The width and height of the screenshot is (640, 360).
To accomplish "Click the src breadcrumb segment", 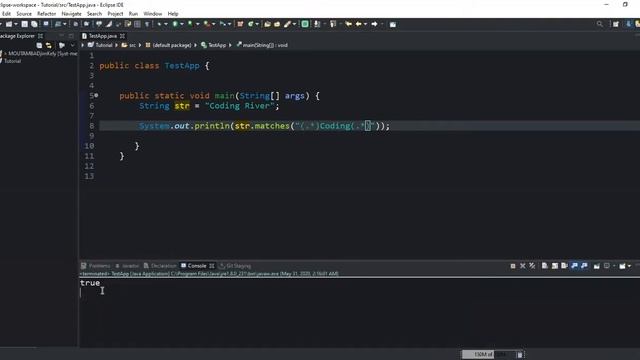I will [129, 45].
